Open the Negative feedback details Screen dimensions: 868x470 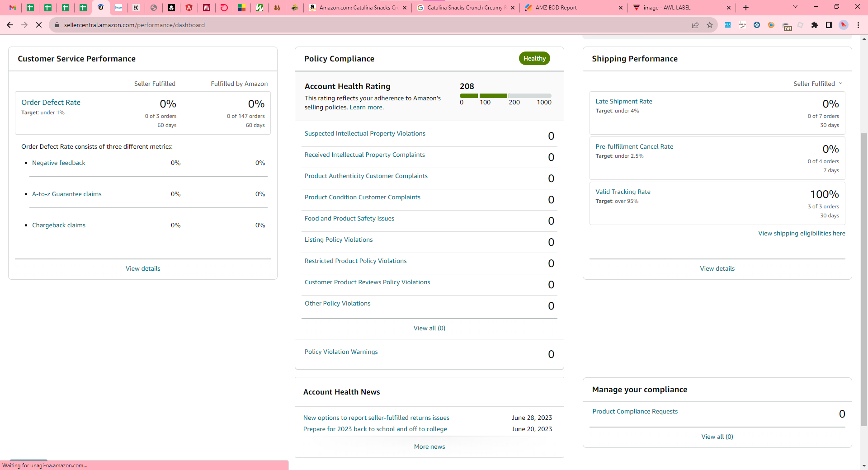point(59,163)
